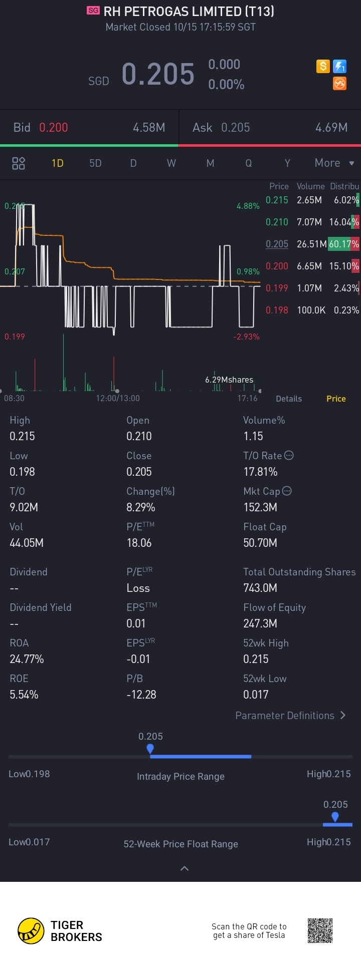The height and width of the screenshot is (980, 361).
Task: Collapse the quote details with up chevron
Action: [x=185, y=868]
